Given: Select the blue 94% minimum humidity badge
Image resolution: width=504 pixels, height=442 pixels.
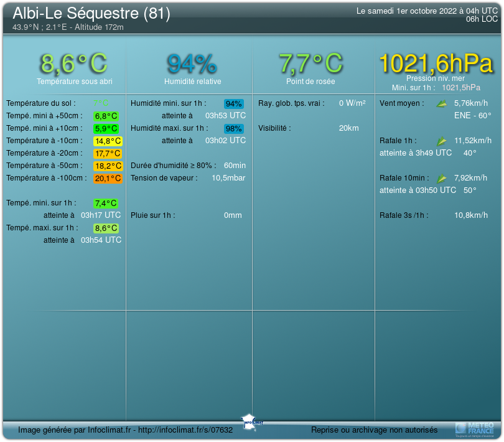Looking at the screenshot, I should click(234, 103).
